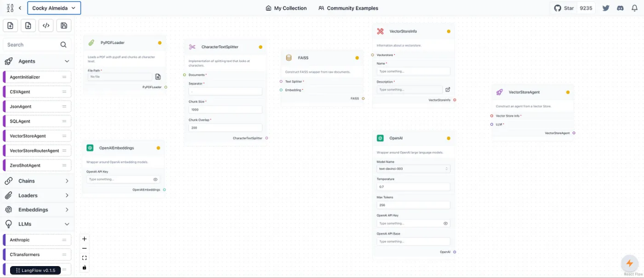Click FAISS Embedding input handle
Screen dimensions: 644x278
[x=281, y=90]
